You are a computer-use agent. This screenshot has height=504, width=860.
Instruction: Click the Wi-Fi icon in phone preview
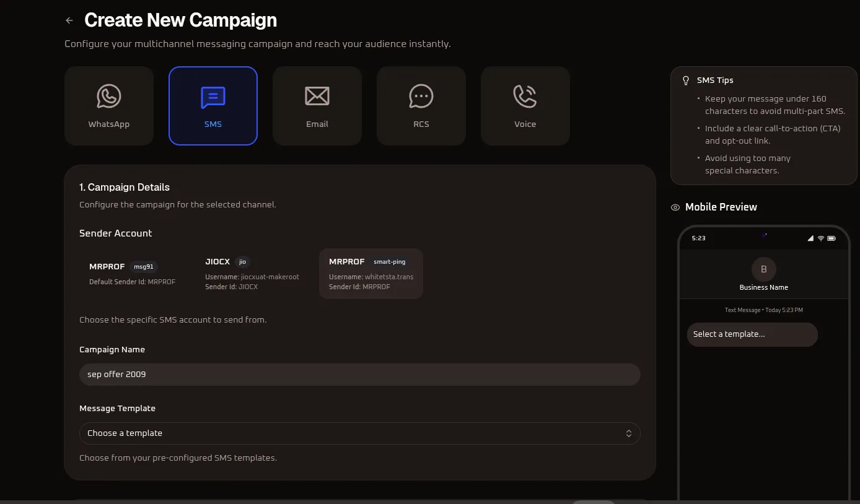tap(821, 238)
